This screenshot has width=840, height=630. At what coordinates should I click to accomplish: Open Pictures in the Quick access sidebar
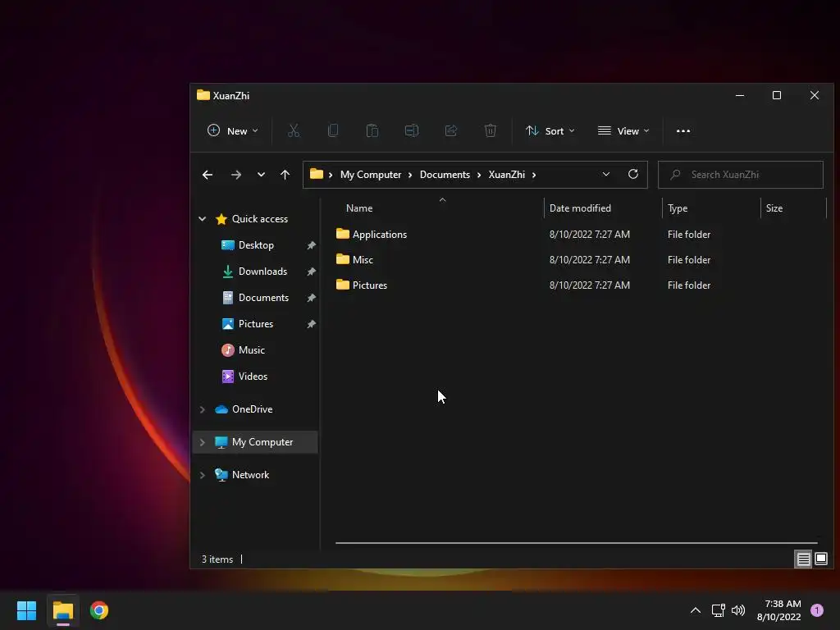pos(256,324)
